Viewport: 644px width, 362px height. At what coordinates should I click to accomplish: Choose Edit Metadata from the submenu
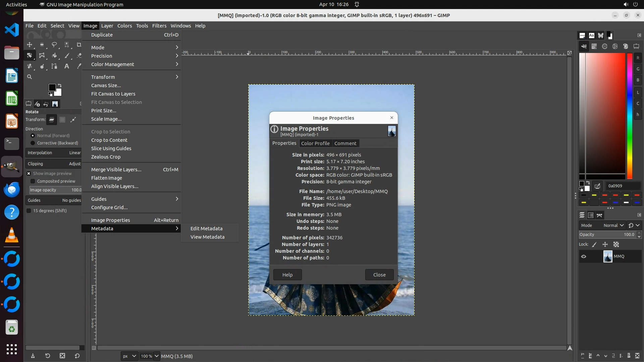206,229
